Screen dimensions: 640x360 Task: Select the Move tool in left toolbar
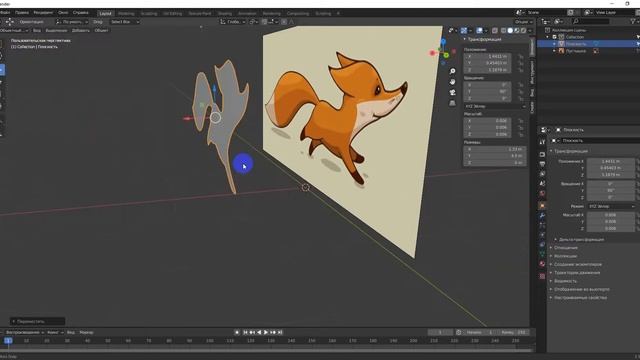[x=2, y=70]
